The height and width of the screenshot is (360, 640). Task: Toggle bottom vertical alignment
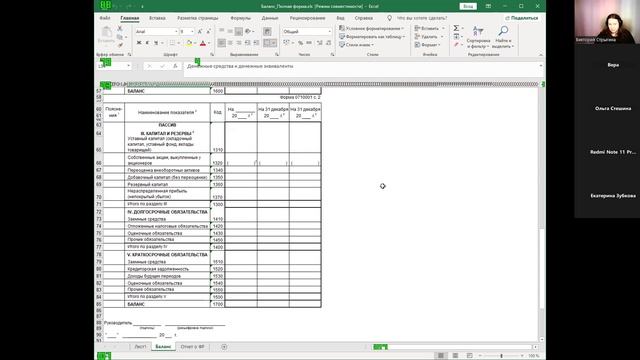pos(238,31)
